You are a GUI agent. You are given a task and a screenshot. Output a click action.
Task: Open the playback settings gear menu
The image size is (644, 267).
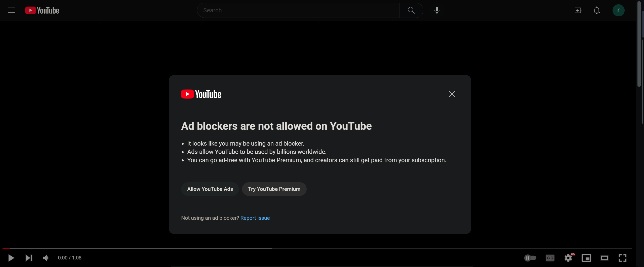(x=568, y=258)
